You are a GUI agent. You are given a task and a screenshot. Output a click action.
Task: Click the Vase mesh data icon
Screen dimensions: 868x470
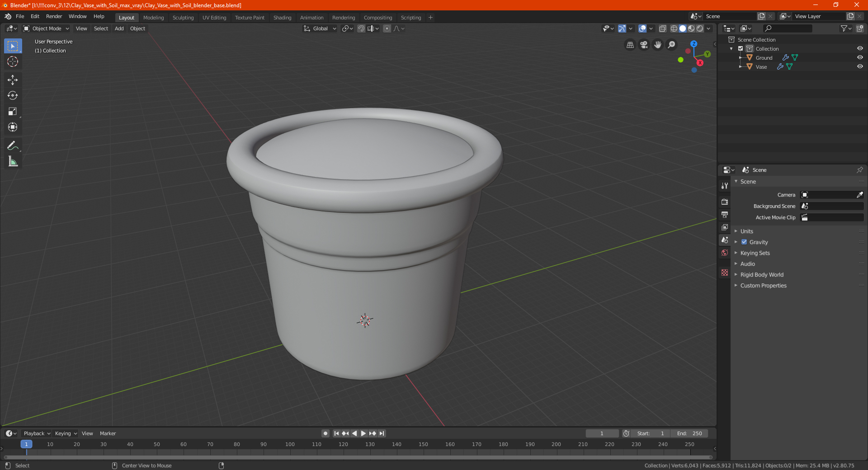click(789, 66)
